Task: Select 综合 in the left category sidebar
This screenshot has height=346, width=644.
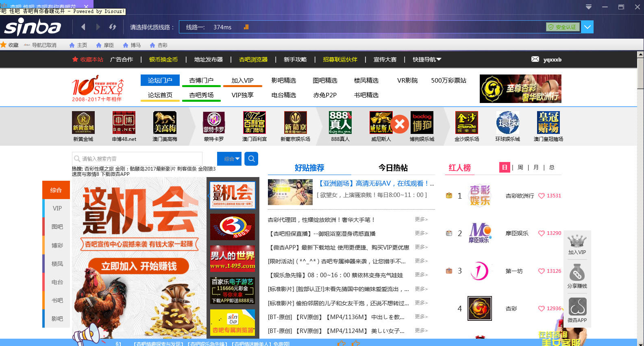Action: click(56, 190)
